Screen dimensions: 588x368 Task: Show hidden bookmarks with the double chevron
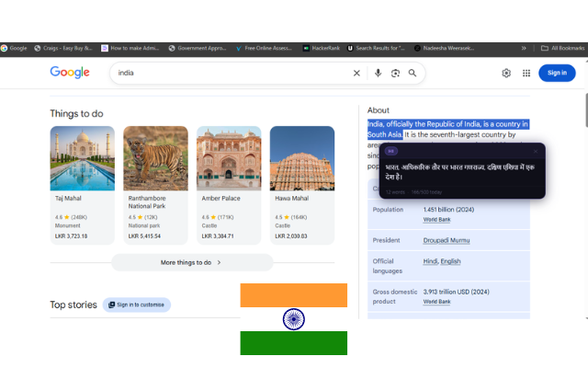(524, 48)
